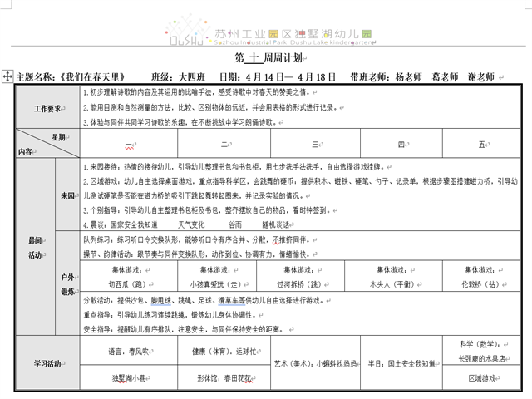Click class text 班级：大四班

[x=178, y=77]
